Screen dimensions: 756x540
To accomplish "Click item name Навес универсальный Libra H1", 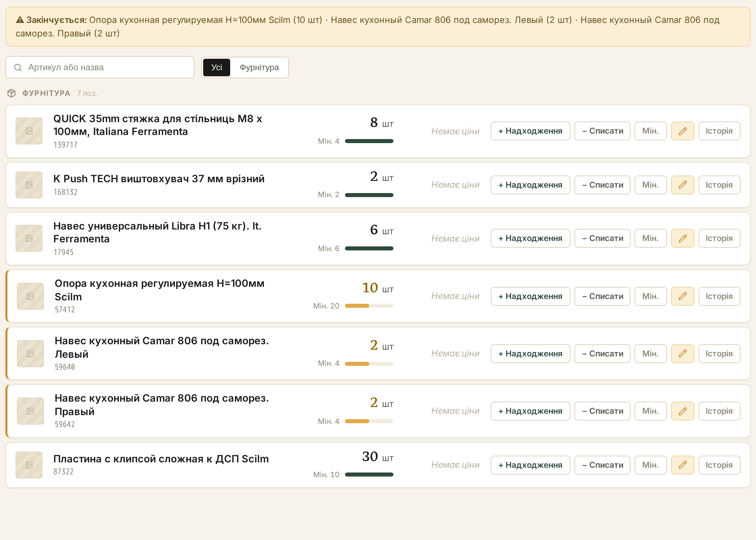I will pyautogui.click(x=157, y=232).
